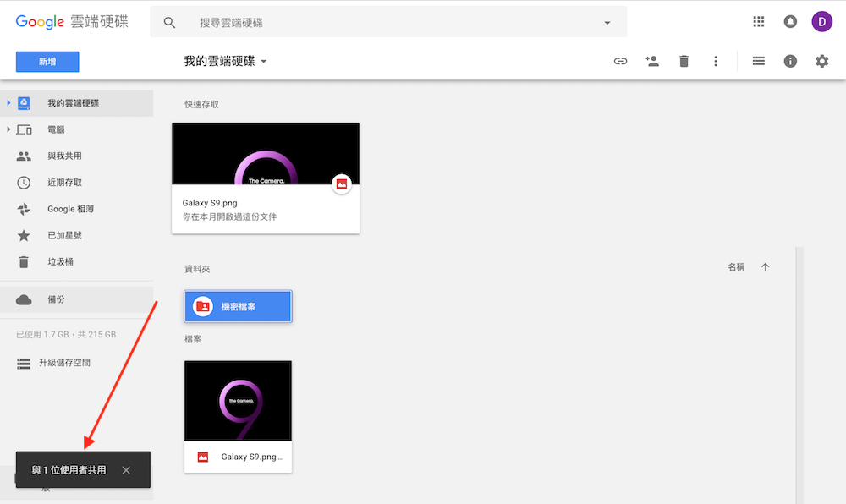Open the details panel info icon
Screen dimensions: 846x504
pos(790,61)
